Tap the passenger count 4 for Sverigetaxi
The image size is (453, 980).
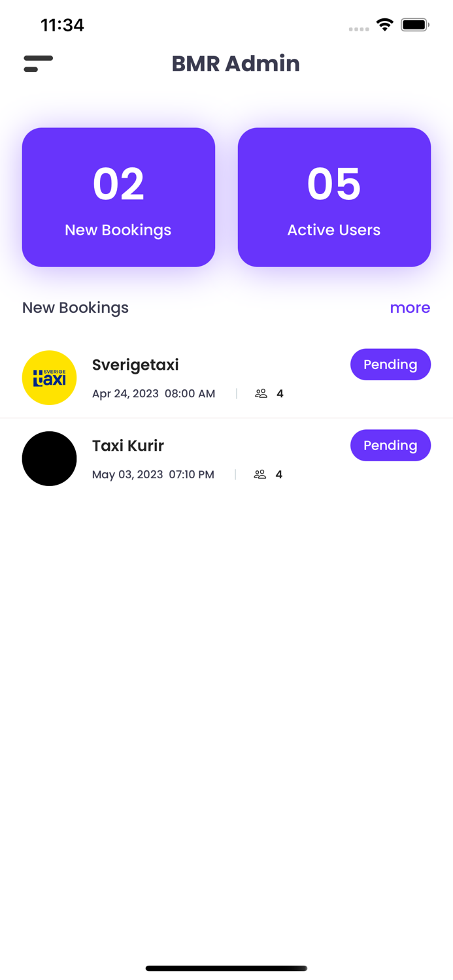(x=280, y=393)
